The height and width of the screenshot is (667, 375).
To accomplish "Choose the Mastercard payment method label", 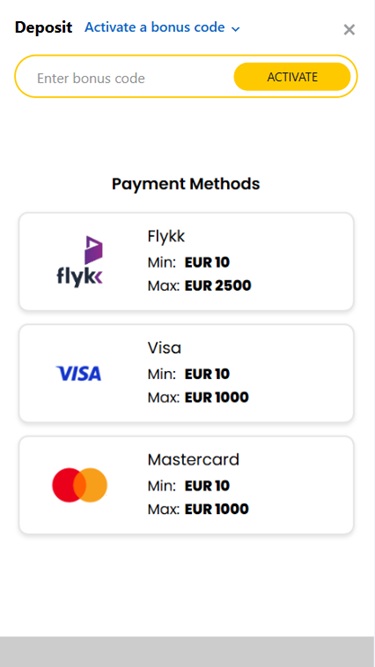I will pyautogui.click(x=193, y=459).
